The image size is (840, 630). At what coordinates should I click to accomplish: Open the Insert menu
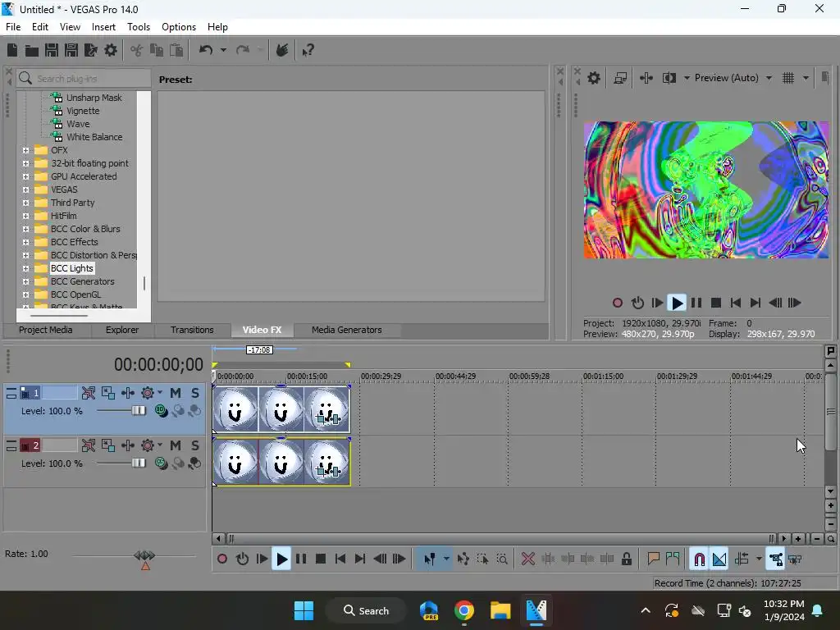[103, 27]
